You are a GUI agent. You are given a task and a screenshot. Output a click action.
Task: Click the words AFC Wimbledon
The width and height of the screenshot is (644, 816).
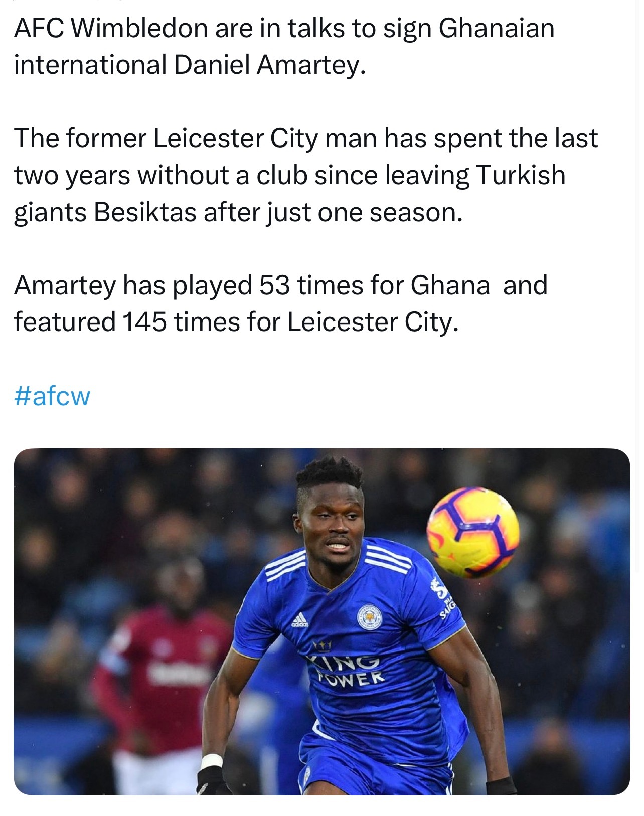pyautogui.click(x=111, y=28)
